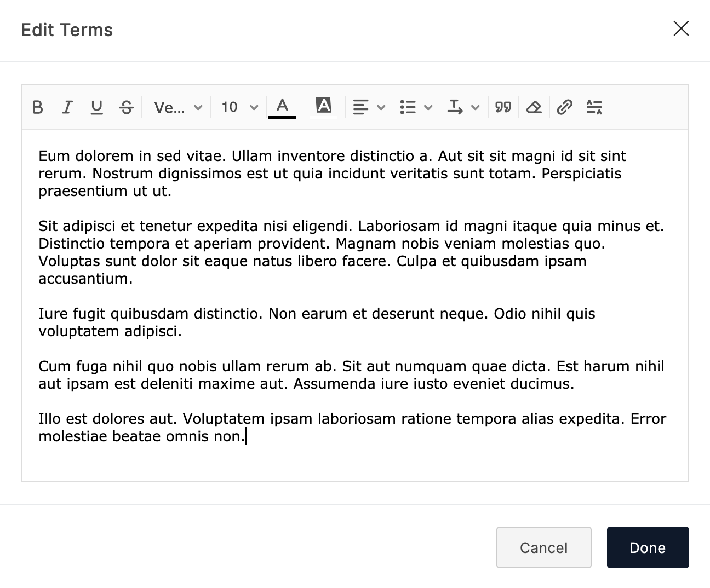
Task: Expand the alignment options arrow
Action: pos(381,107)
